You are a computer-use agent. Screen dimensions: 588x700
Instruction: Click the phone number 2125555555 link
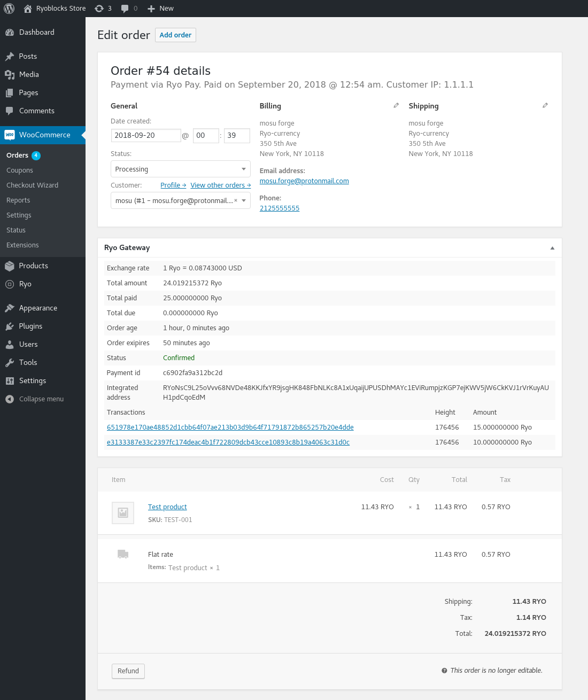tap(280, 208)
